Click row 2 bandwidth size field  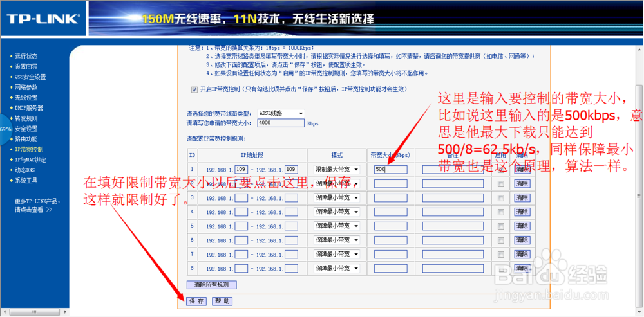point(391,184)
